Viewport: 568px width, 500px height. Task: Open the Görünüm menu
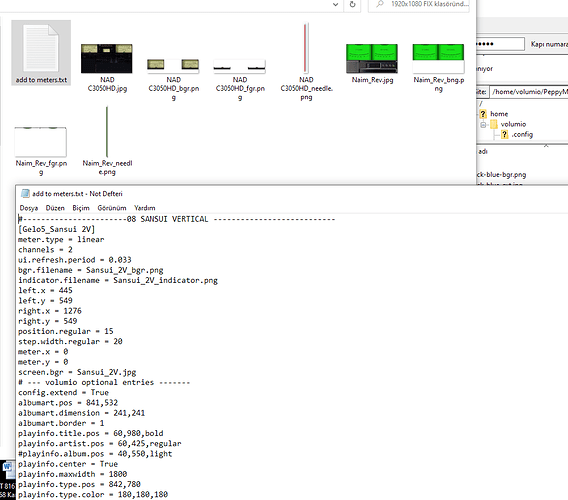pyautogui.click(x=112, y=208)
